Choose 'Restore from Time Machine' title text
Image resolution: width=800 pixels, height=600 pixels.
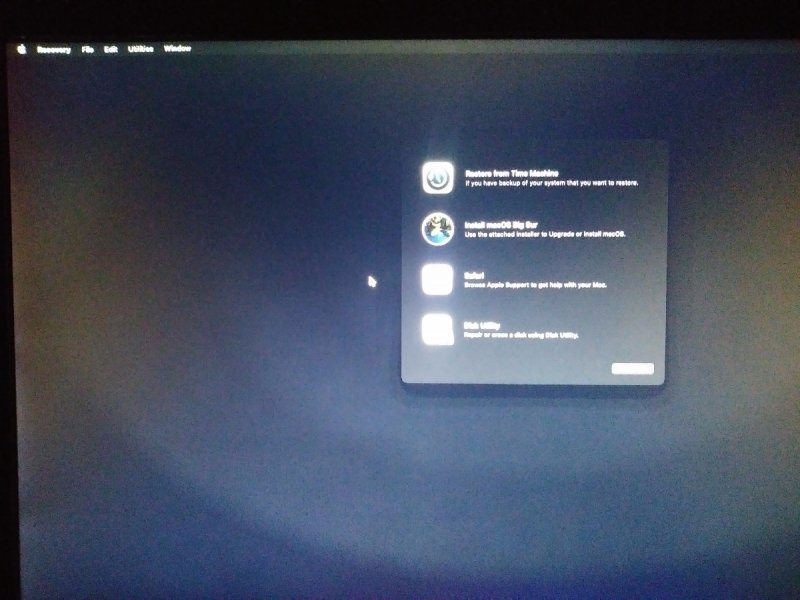[x=512, y=173]
